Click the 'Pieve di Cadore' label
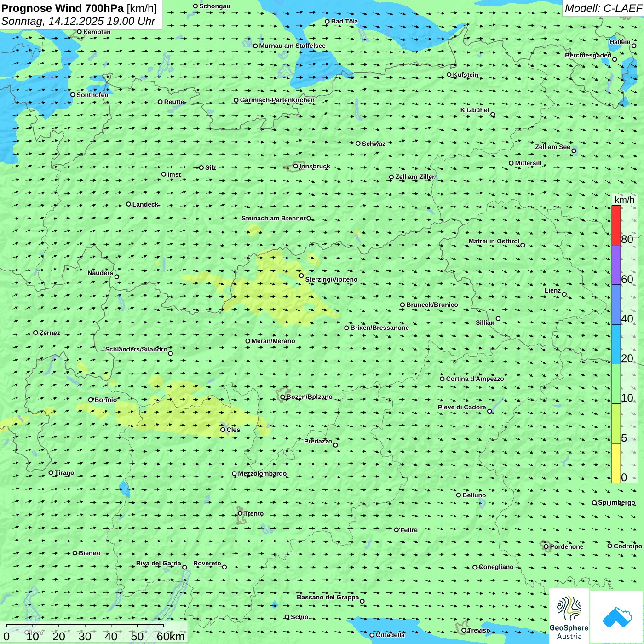The width and height of the screenshot is (644, 644). pyautogui.click(x=462, y=407)
